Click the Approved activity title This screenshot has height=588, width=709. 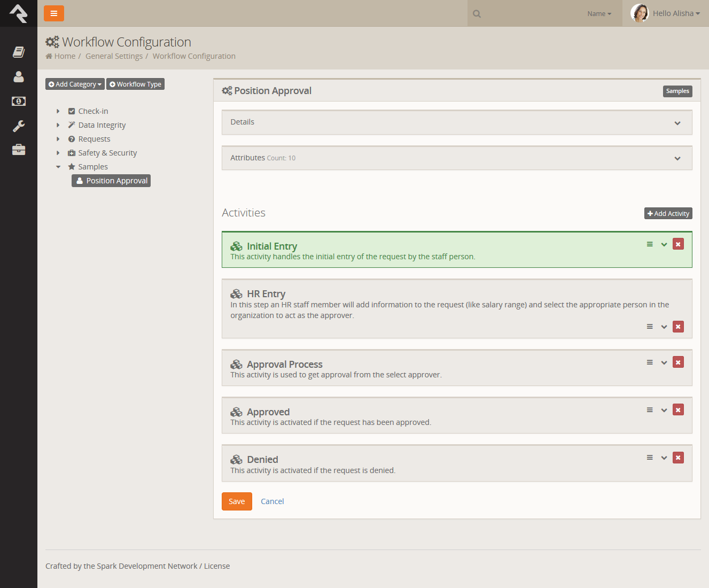[268, 412]
